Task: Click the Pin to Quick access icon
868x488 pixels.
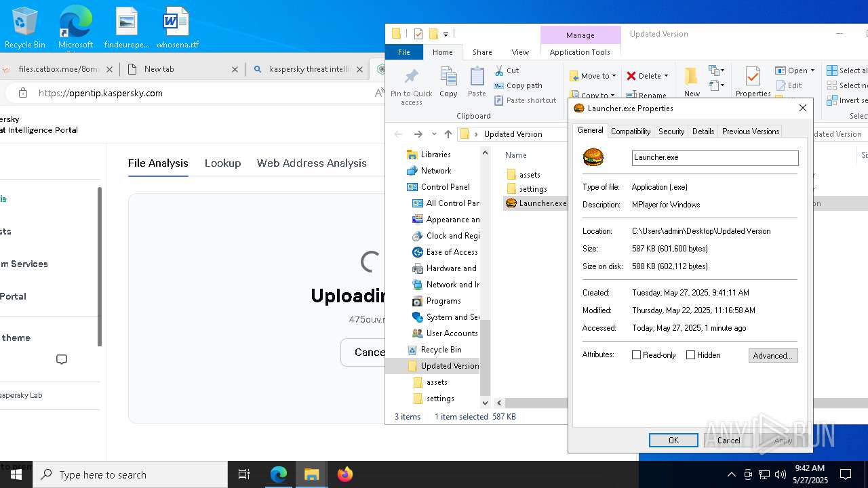Action: click(411, 76)
